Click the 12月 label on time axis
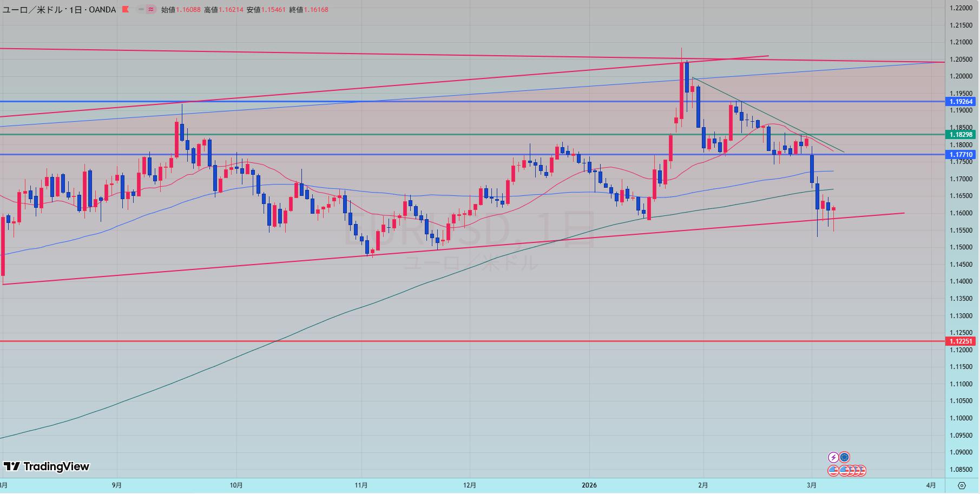The height and width of the screenshot is (494, 980). pyautogui.click(x=470, y=485)
